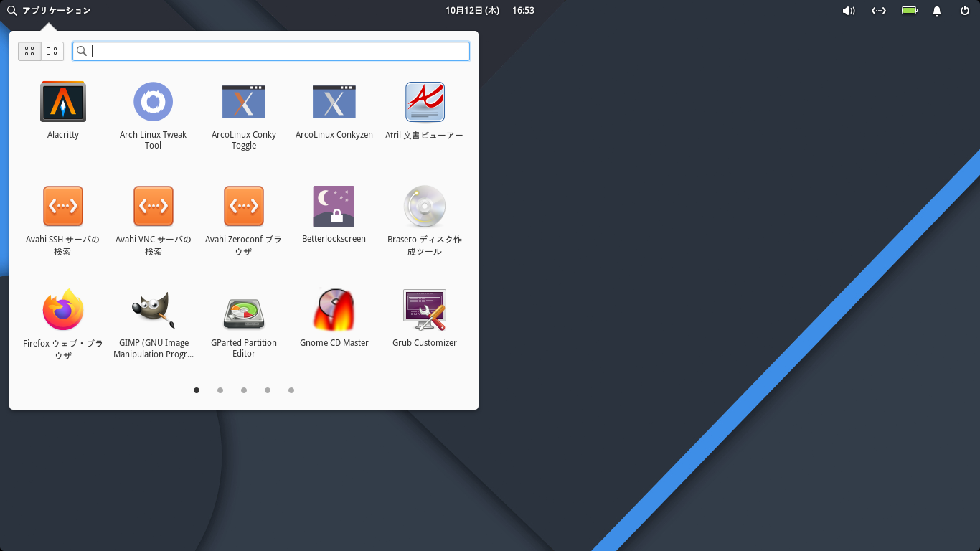Click 'Gnome CD Master' label text
Viewport: 980px width, 551px height.
334,343
